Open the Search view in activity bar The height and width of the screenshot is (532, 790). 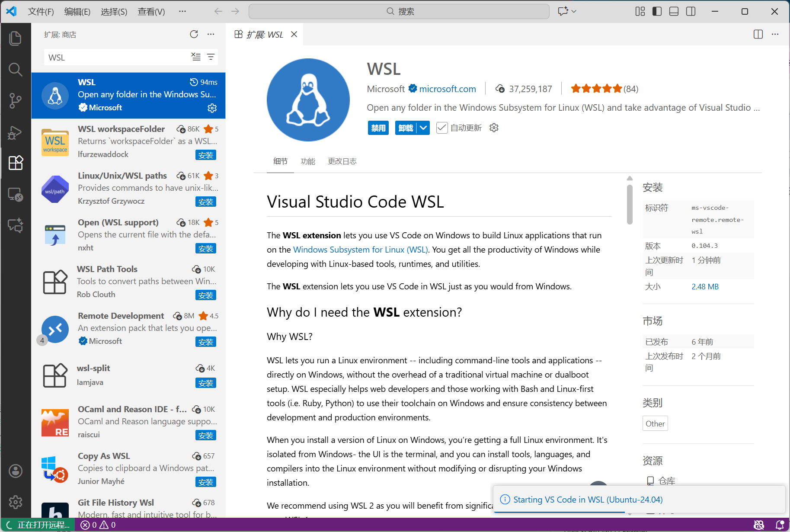[x=16, y=70]
